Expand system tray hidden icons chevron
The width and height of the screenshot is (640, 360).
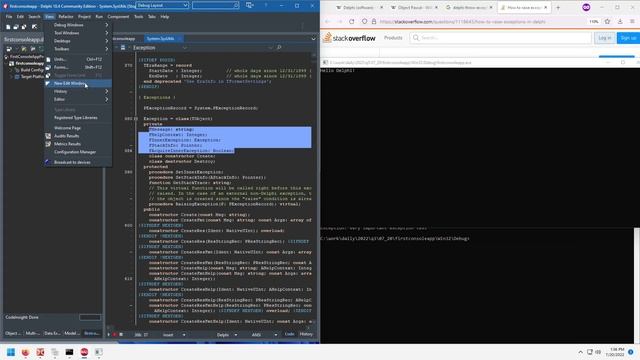tap(580, 352)
